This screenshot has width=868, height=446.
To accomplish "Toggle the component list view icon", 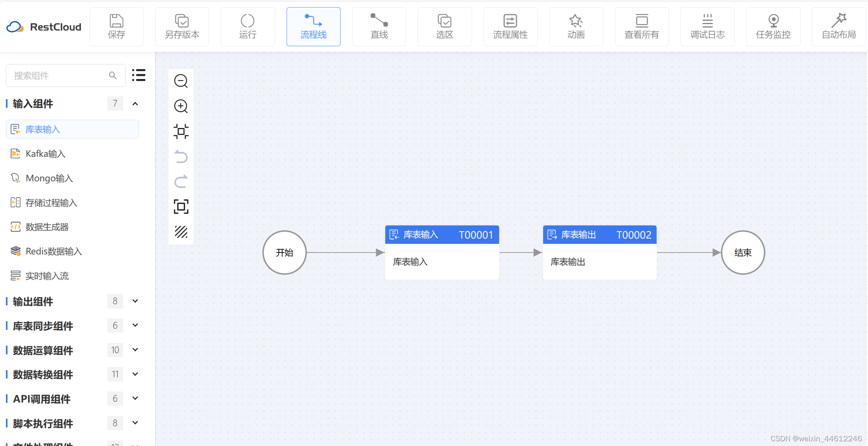I will point(139,75).
